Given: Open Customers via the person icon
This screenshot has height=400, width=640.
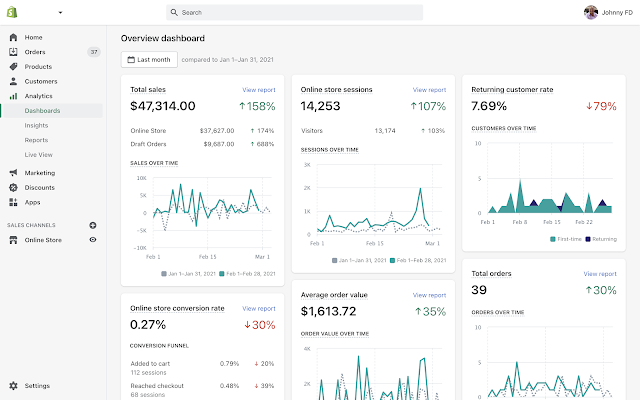Looking at the screenshot, I should coord(13,81).
